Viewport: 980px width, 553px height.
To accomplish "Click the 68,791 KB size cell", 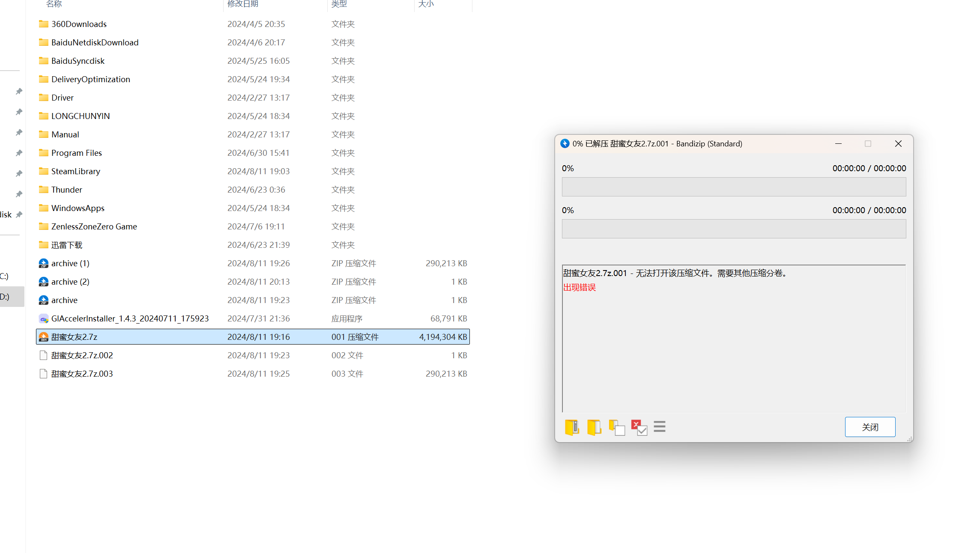I will pos(448,318).
